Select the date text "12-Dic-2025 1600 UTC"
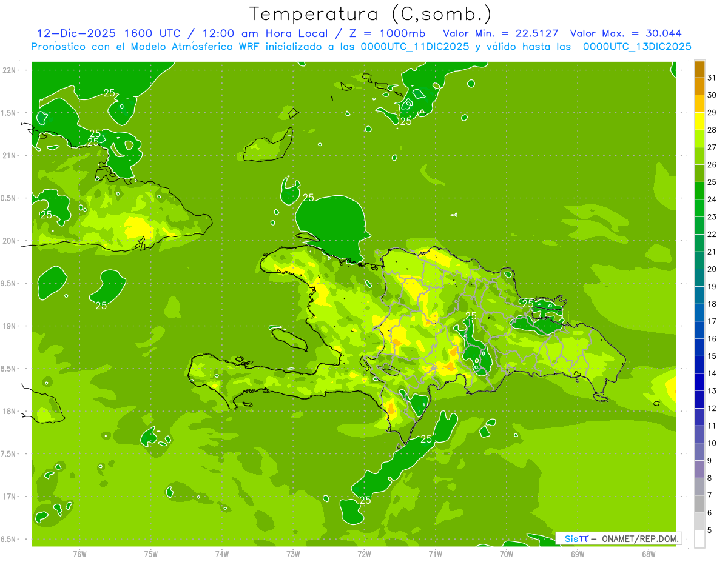 point(109,33)
